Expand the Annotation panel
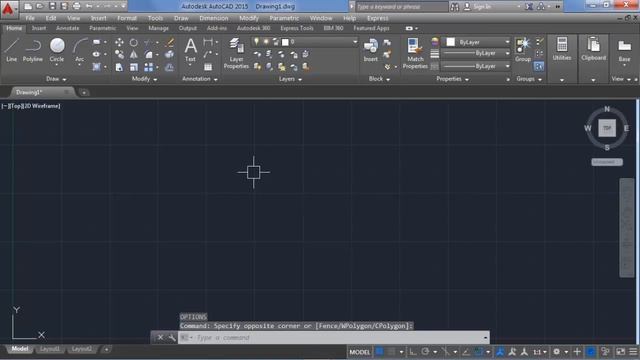 (200, 79)
